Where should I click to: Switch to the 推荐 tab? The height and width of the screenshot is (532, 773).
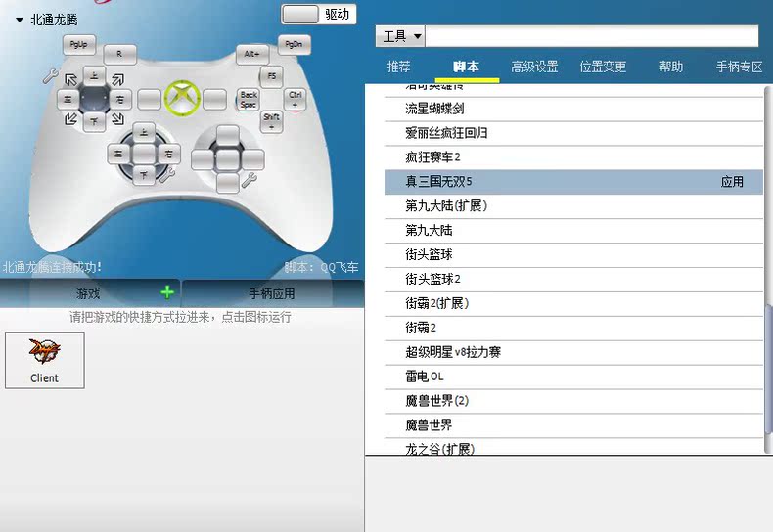click(399, 66)
